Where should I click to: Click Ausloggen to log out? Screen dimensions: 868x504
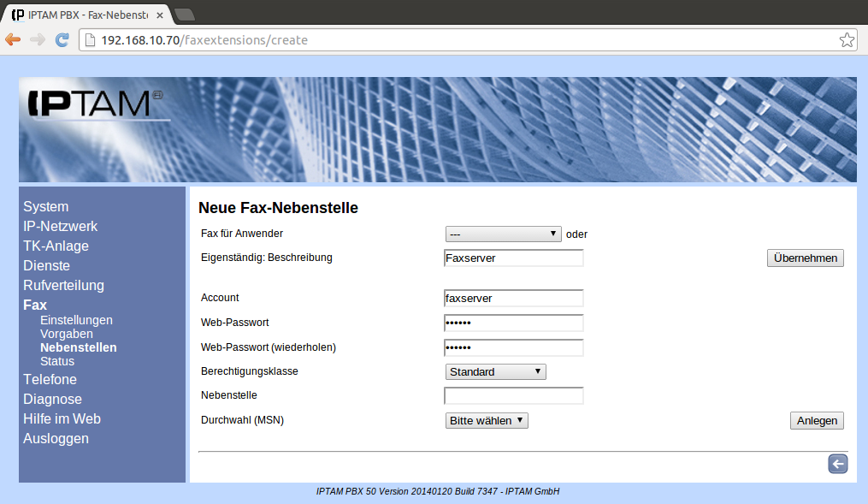click(x=56, y=439)
